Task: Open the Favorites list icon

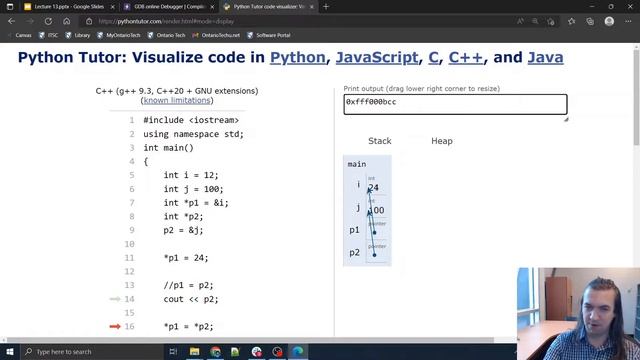Action: click(x=571, y=21)
